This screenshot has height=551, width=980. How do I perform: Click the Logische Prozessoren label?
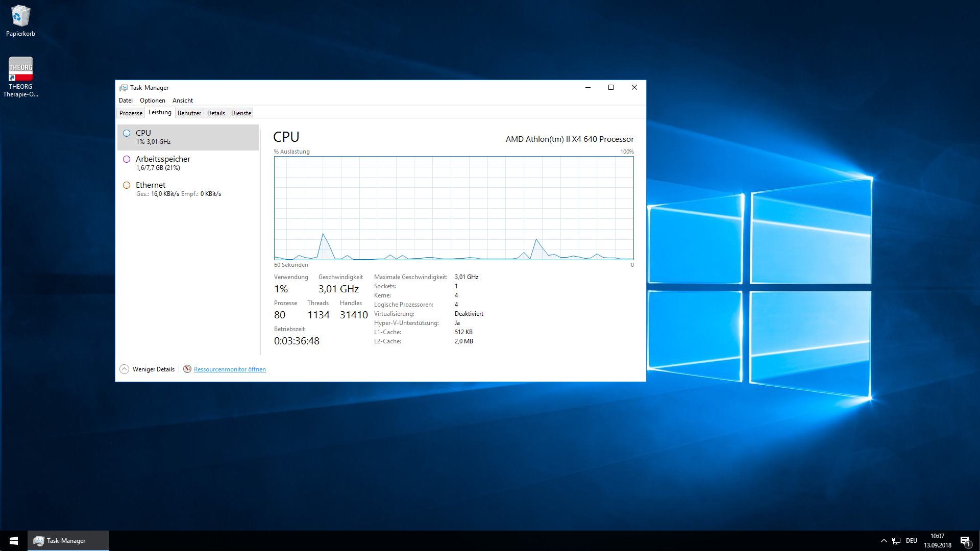404,305
